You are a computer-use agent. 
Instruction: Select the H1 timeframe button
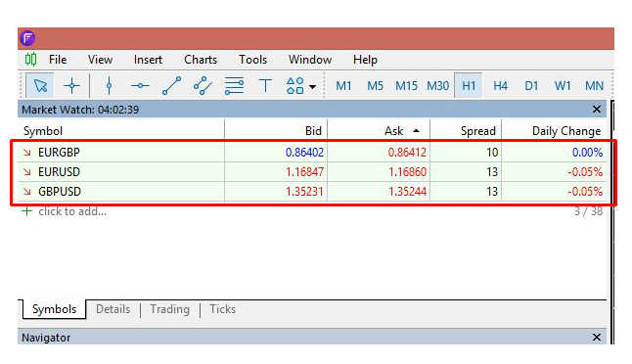(469, 85)
